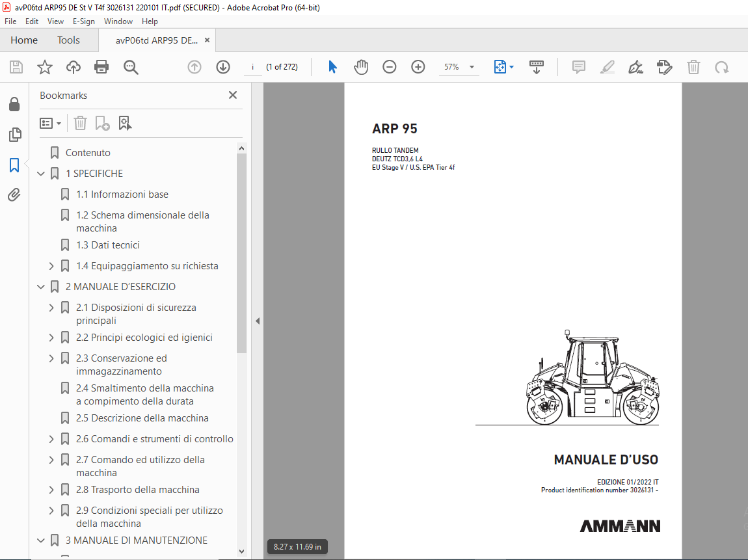Go to 2.5 Descrizione della macchina bookmark
This screenshot has height=560, width=748.
[x=142, y=418]
